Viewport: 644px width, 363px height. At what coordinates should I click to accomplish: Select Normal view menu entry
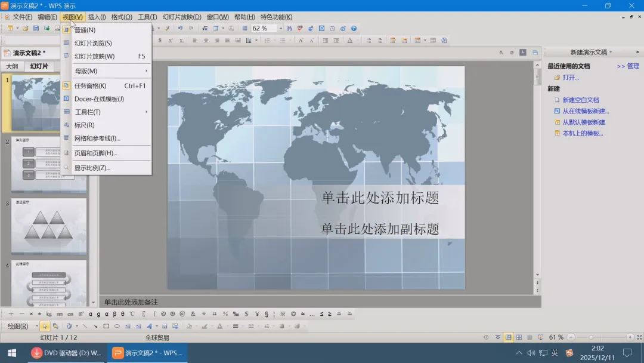pos(107,30)
